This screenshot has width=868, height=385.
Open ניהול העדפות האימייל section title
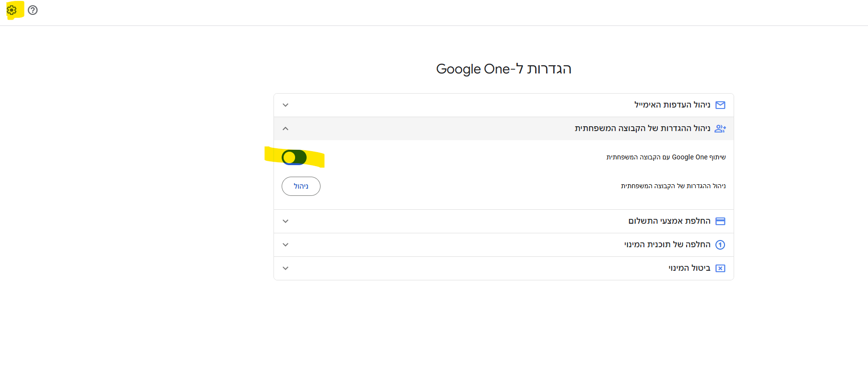672,105
